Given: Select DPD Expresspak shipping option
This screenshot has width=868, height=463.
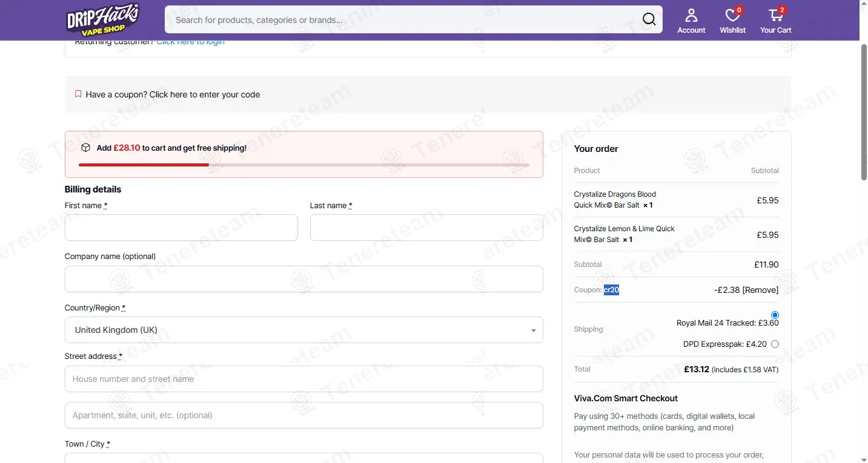Looking at the screenshot, I should tap(775, 344).
